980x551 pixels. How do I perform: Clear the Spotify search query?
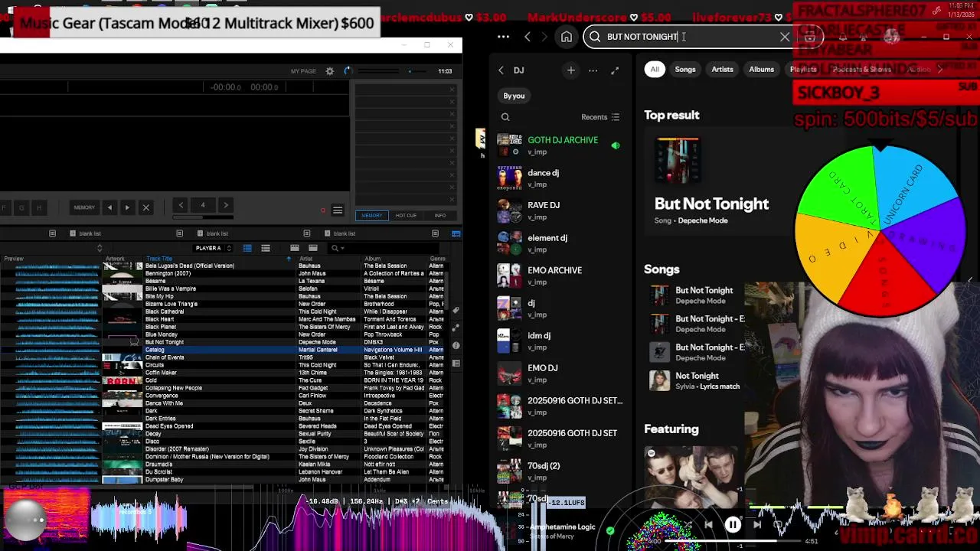click(x=785, y=37)
